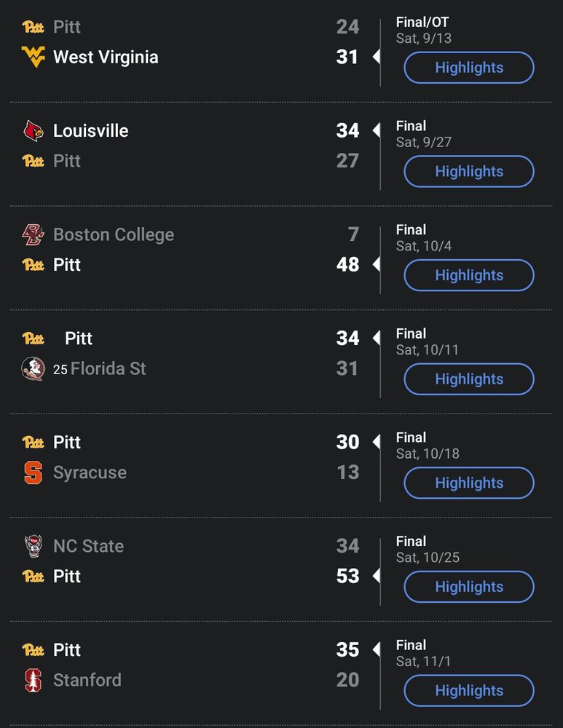Select the Louisville team name
This screenshot has width=563, height=728.
tap(91, 131)
